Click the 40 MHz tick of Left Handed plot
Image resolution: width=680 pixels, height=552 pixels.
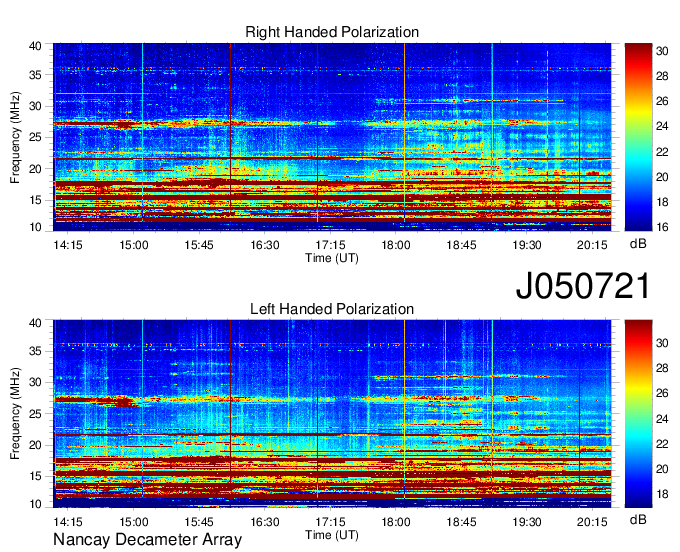tap(35, 323)
